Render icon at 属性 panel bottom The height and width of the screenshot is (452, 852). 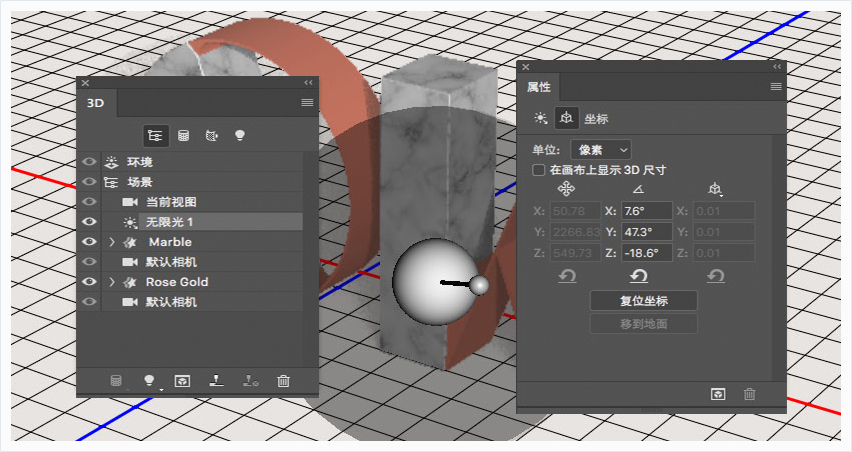tap(718, 394)
